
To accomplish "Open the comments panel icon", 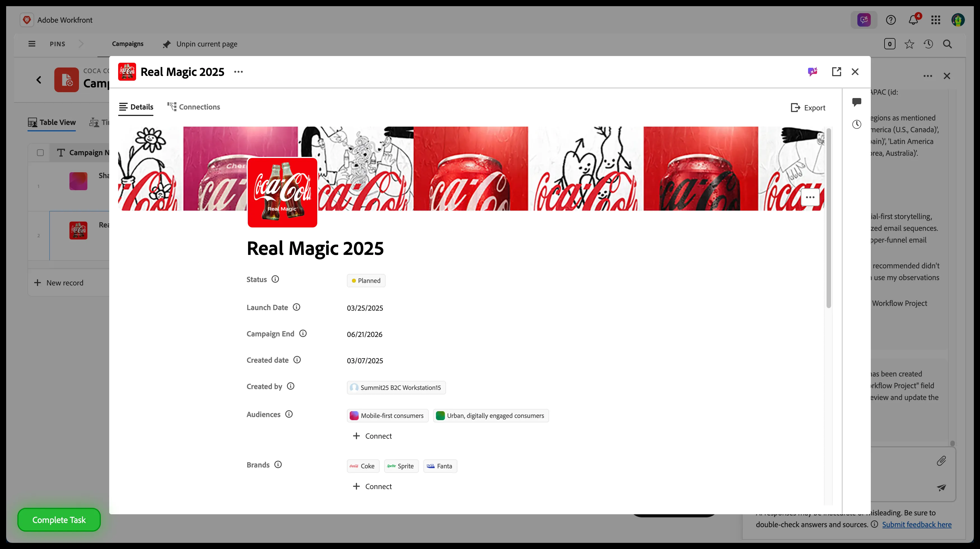I will click(857, 102).
